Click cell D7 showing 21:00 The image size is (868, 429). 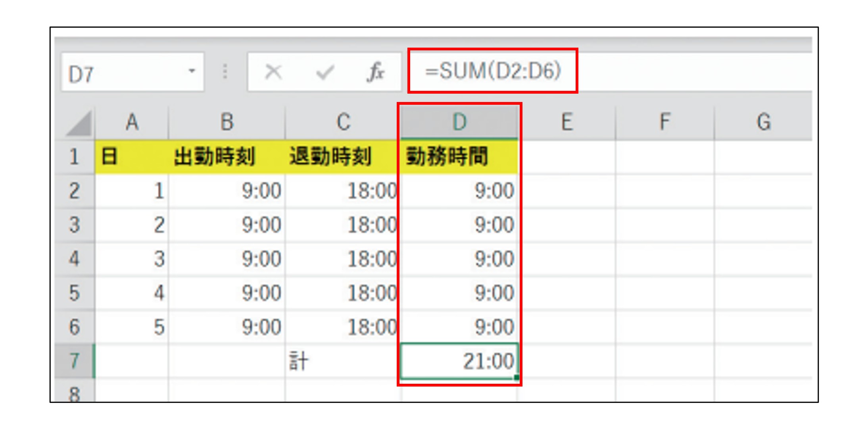pyautogui.click(x=459, y=361)
